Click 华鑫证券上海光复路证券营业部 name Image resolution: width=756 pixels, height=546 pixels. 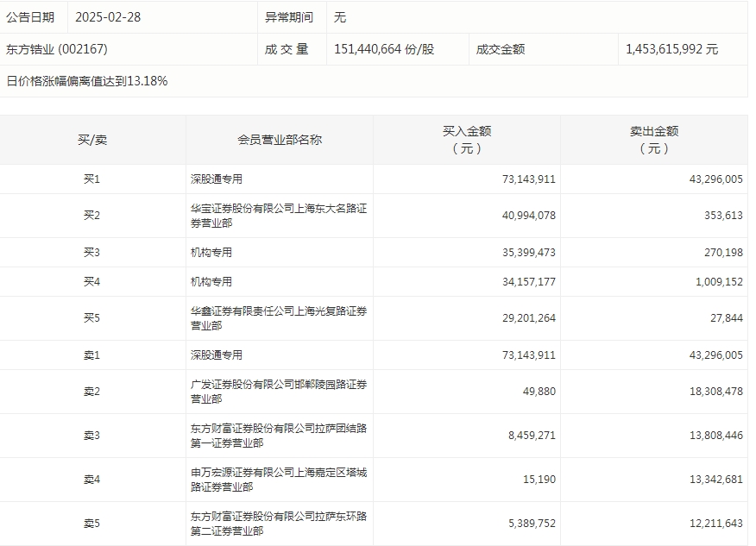pos(279,318)
